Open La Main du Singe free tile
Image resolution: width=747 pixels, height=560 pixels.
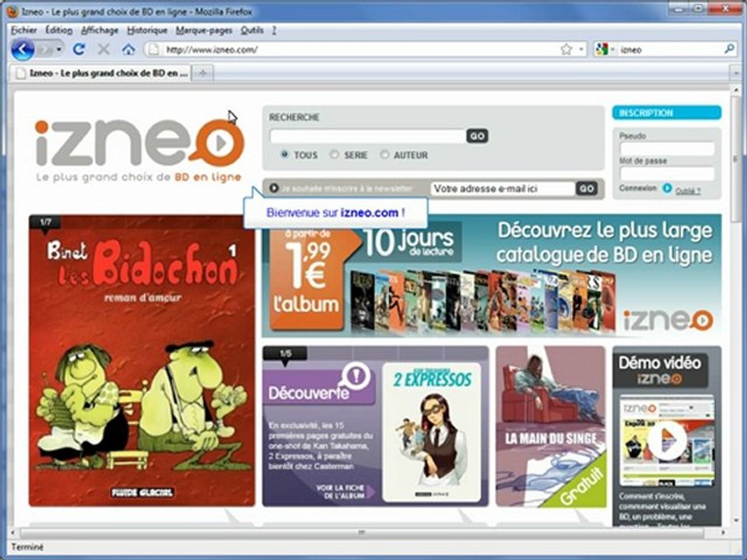click(551, 427)
